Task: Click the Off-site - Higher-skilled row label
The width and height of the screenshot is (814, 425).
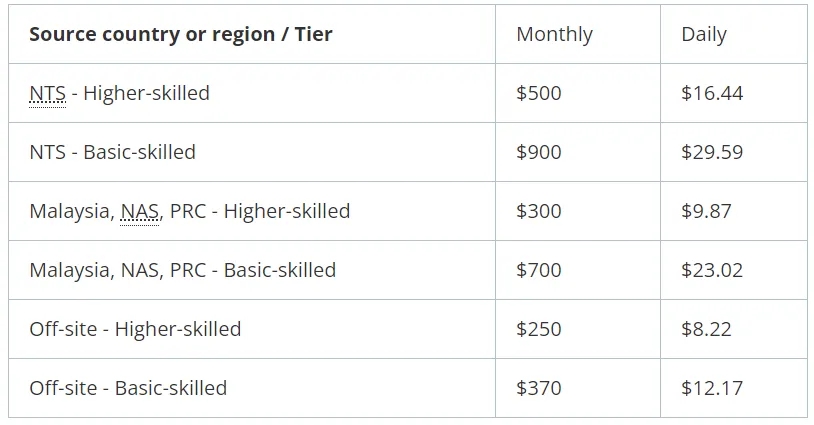Action: click(135, 329)
